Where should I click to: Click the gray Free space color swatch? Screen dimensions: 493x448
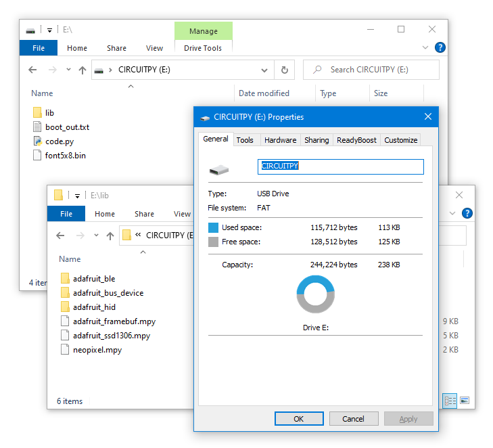[213, 242]
